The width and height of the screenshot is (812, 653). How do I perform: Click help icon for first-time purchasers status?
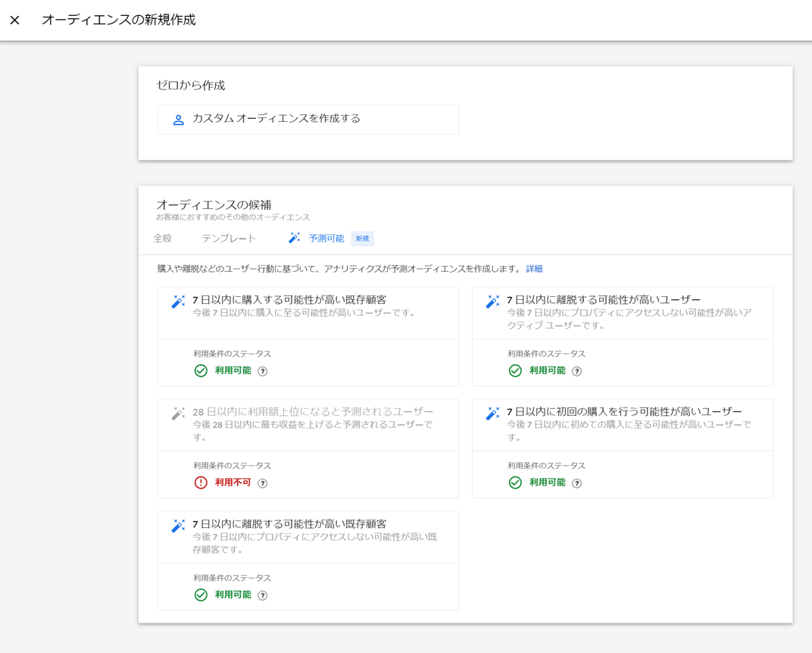(x=577, y=483)
